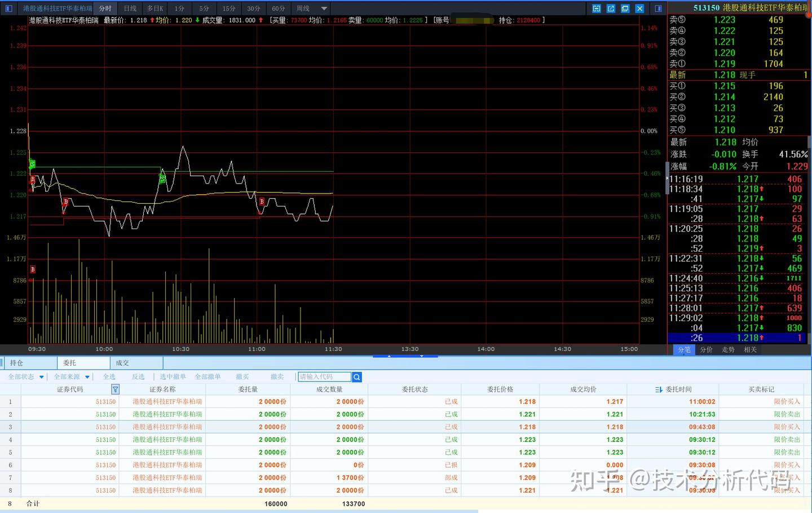812x513 pixels.
Task: Click the sort icon beside 委托时间 header
Action: click(x=659, y=389)
